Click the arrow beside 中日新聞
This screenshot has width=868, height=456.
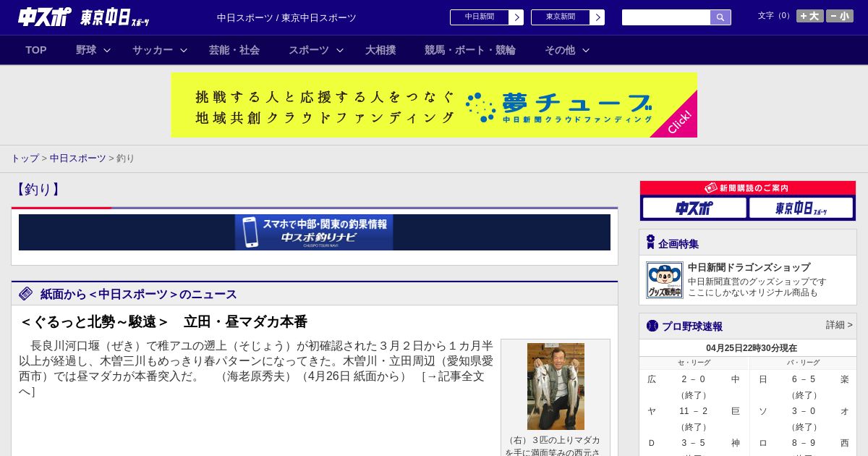tap(516, 17)
